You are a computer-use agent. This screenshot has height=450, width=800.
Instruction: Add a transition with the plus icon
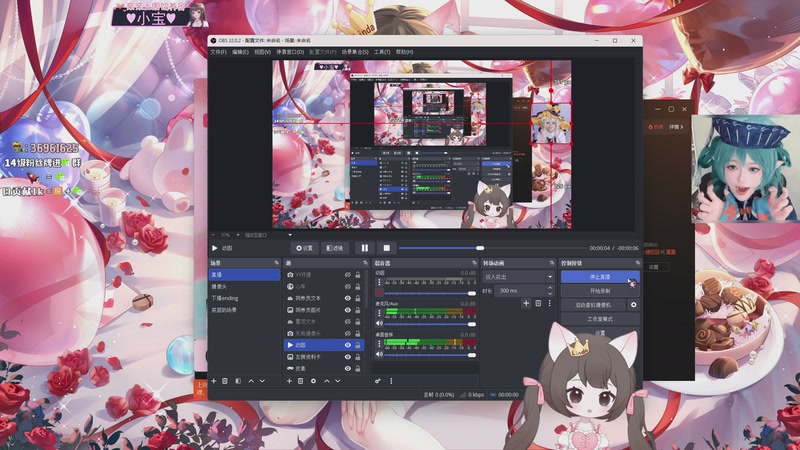click(526, 303)
